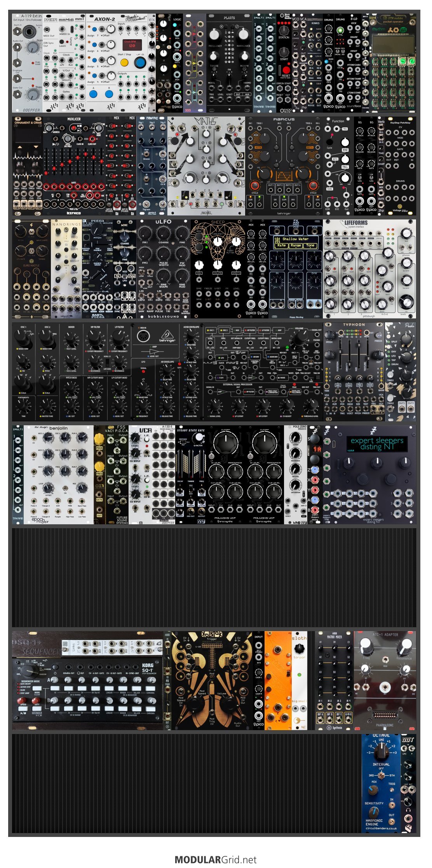432x868 pixels.
Task: Select the Euro Kastle module
Action: pos(31,269)
